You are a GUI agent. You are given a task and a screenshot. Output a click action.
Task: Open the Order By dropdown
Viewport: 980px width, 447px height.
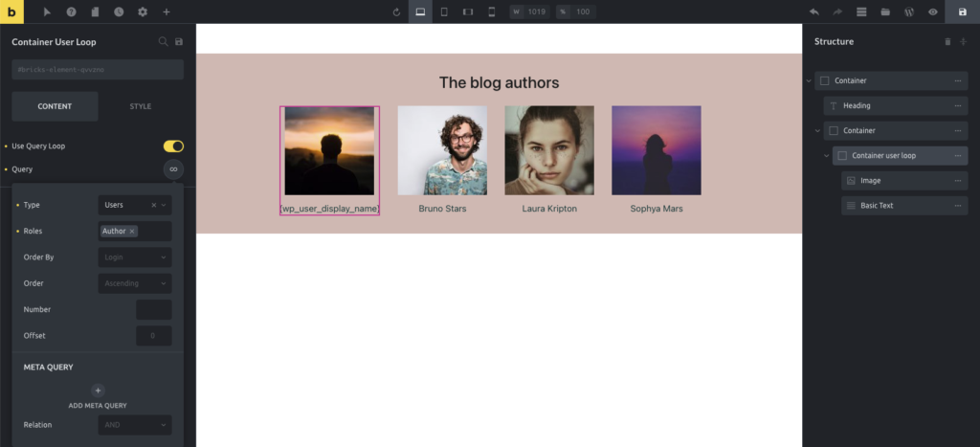tap(135, 257)
